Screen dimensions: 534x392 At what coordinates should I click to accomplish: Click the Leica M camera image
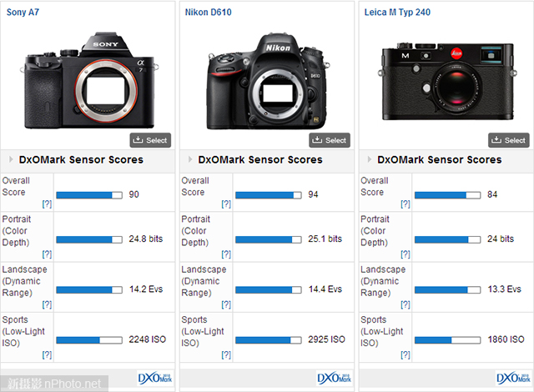pos(447,81)
